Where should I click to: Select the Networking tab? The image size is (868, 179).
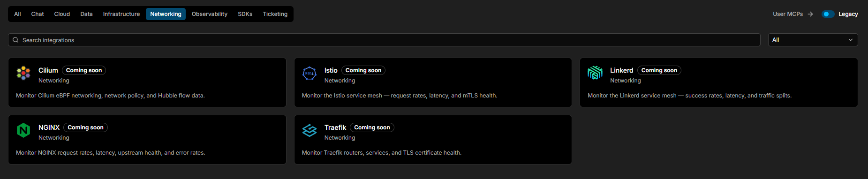pos(166,14)
